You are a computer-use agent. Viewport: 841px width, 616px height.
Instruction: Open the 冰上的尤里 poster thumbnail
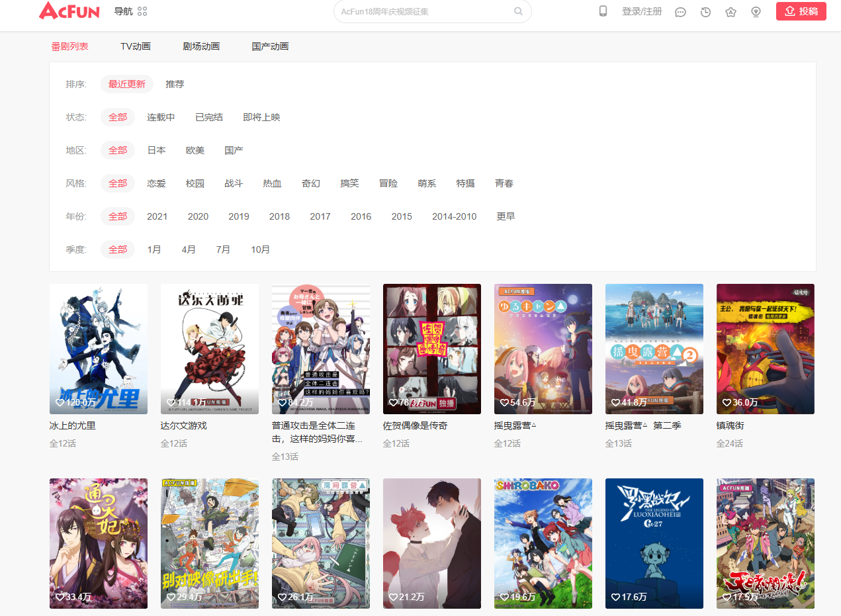coord(99,349)
